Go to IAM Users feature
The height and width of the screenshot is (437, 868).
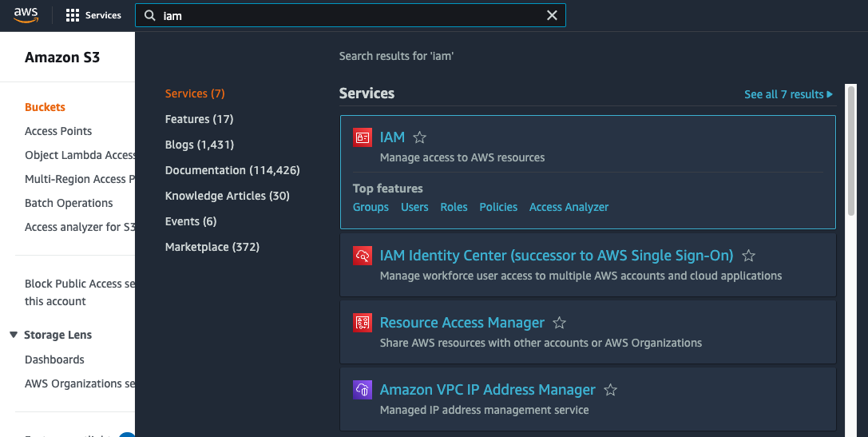point(414,207)
